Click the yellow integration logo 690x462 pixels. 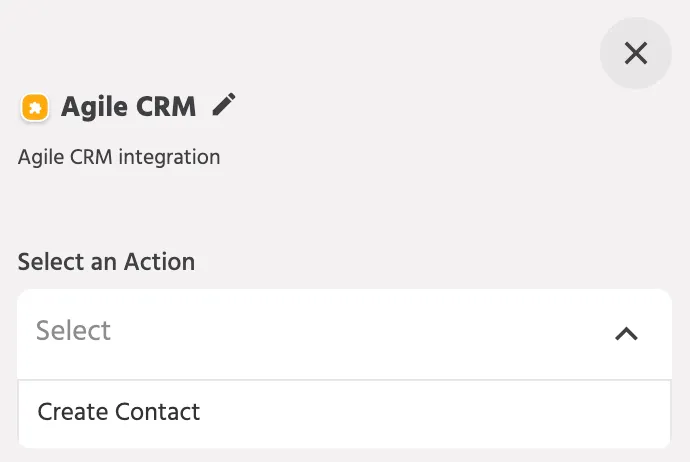click(35, 107)
